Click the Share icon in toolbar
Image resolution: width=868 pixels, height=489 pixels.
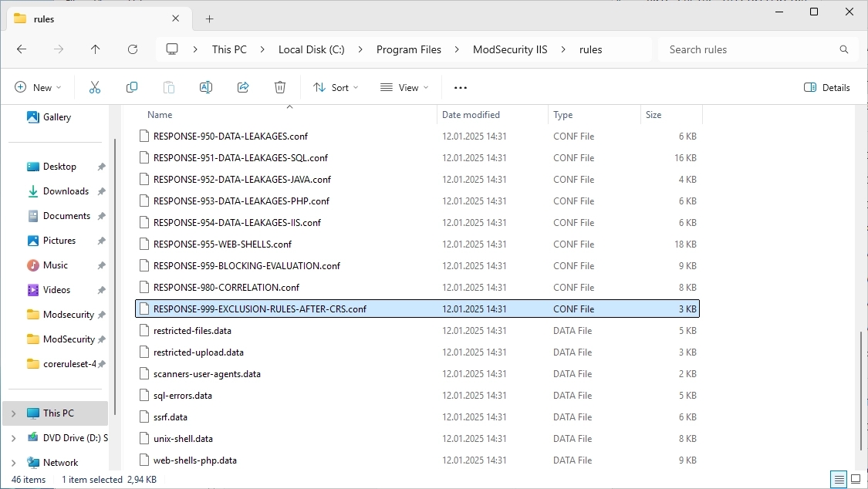(x=243, y=88)
